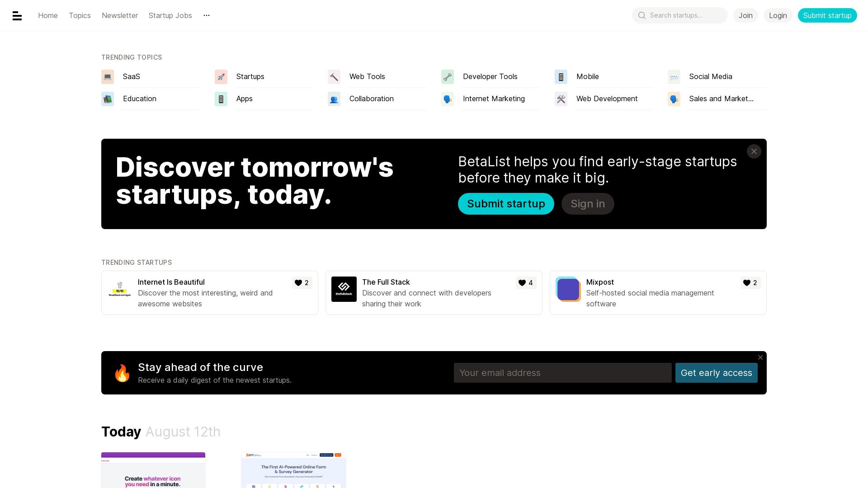
Task: Click the Internet Marketing topic icon
Action: point(447,99)
